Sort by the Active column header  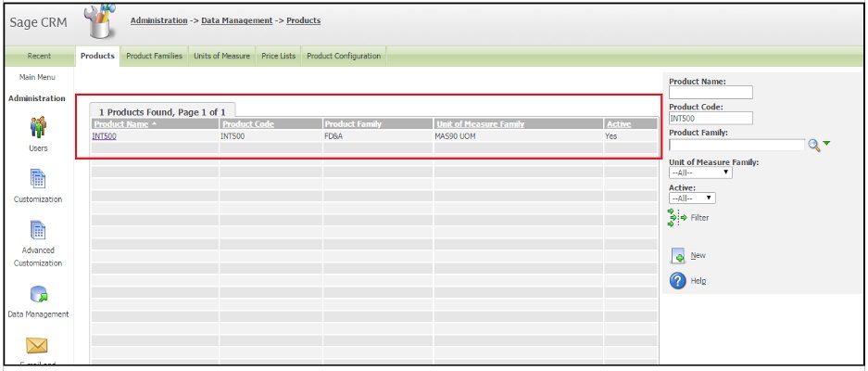(618, 124)
